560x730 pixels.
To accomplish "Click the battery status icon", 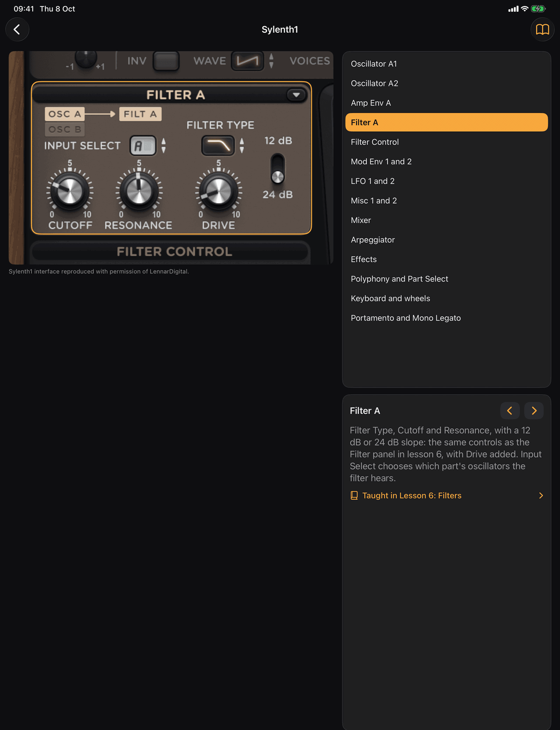I will coord(539,9).
